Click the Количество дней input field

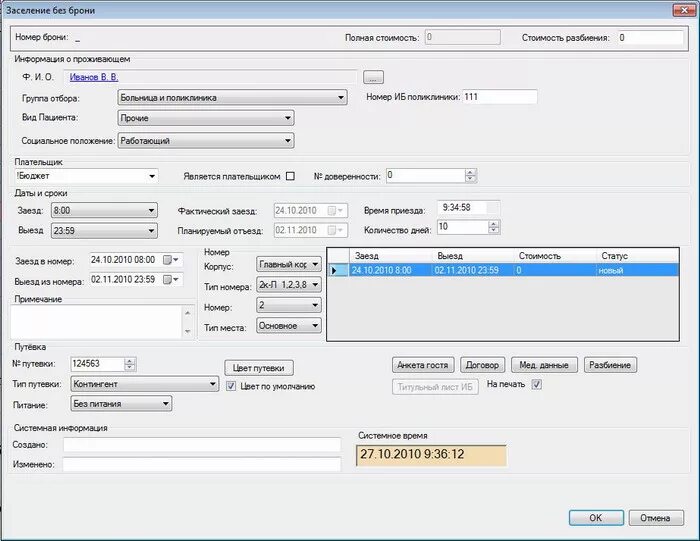pos(462,227)
